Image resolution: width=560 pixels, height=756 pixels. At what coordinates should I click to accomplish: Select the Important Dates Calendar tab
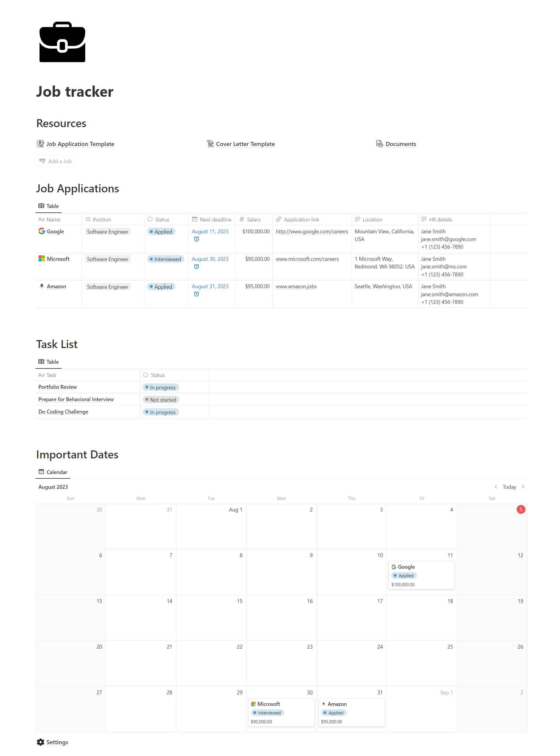pos(53,472)
